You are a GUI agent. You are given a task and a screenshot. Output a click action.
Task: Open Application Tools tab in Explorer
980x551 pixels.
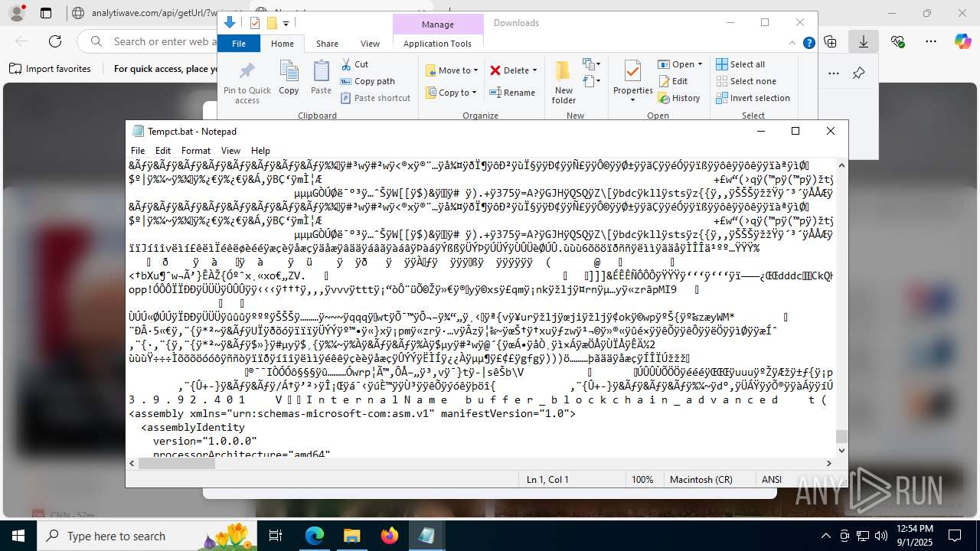coord(437,44)
